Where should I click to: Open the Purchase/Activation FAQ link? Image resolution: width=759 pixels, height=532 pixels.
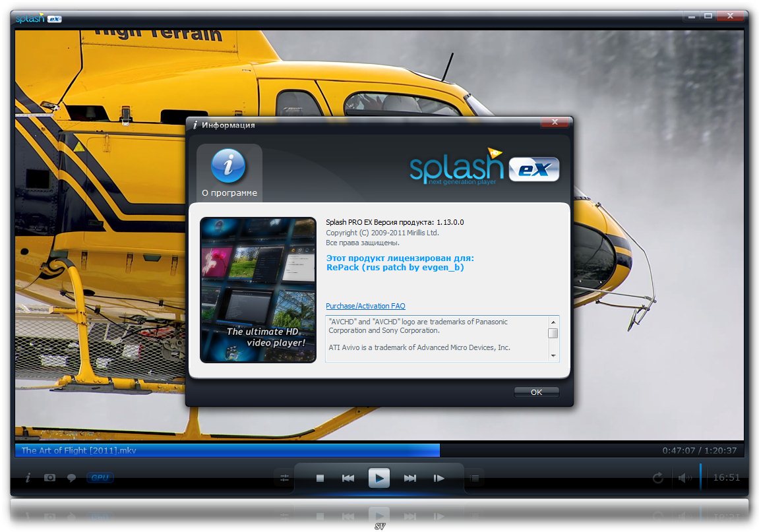(x=365, y=306)
